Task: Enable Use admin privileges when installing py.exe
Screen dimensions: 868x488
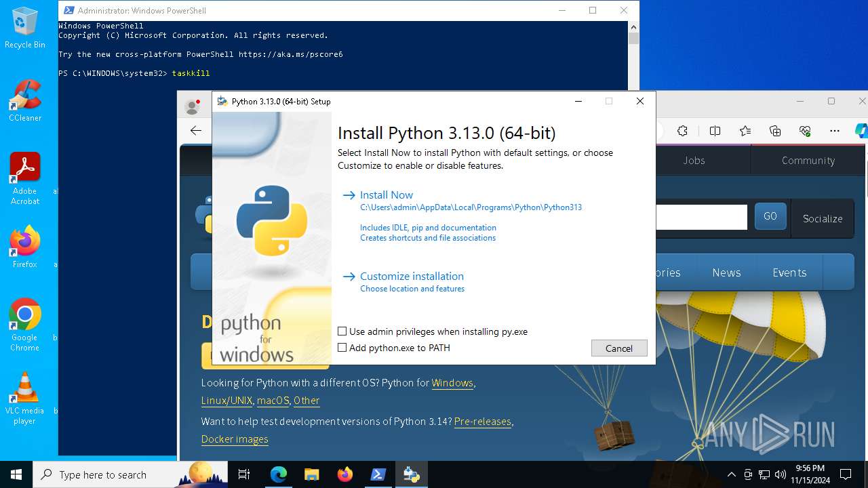Action: pos(342,331)
